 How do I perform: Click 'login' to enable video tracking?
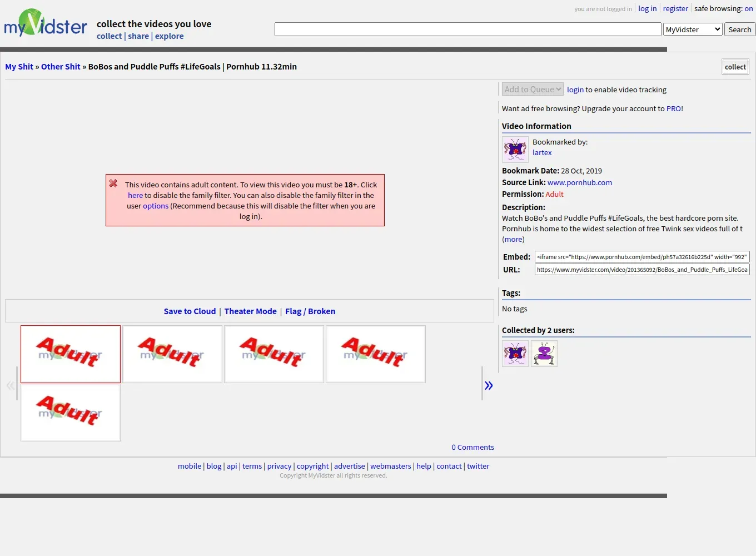coord(575,90)
